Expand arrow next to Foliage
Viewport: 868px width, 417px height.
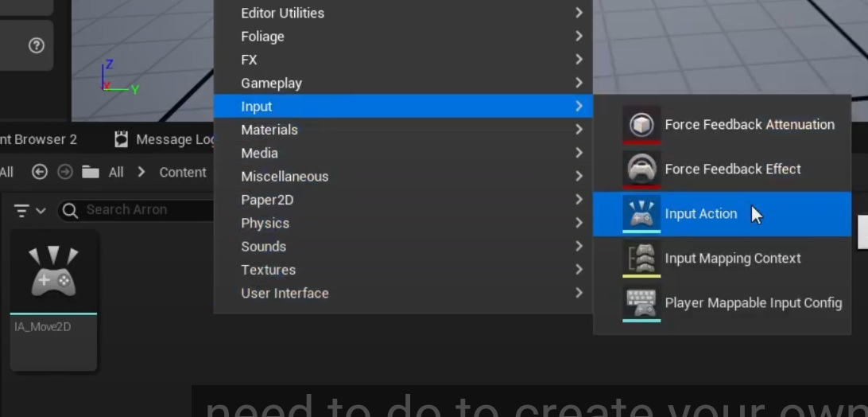pos(579,36)
